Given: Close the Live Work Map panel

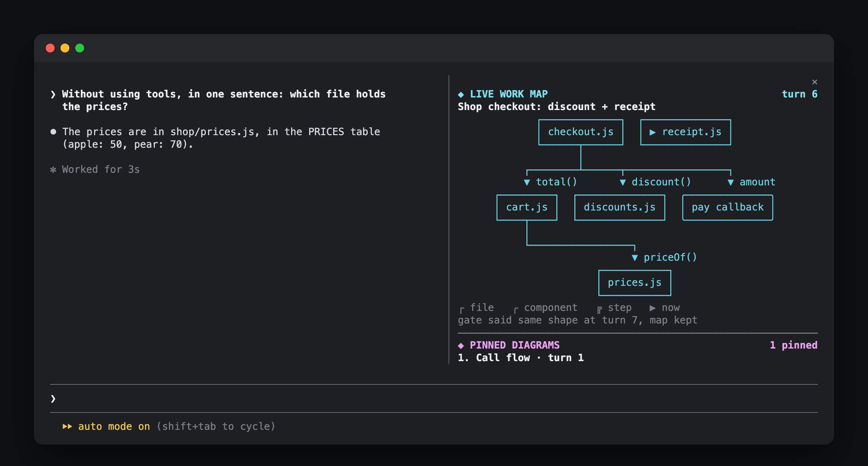Looking at the screenshot, I should click(815, 82).
